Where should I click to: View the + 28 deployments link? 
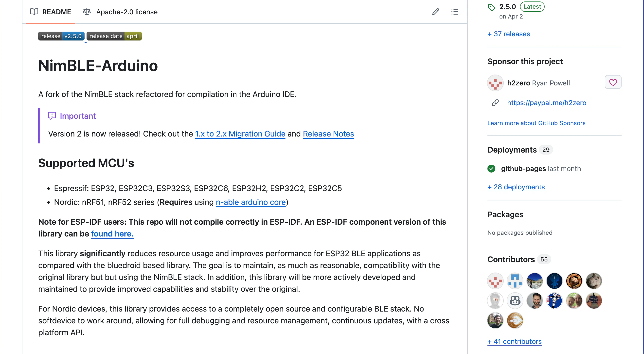point(516,187)
